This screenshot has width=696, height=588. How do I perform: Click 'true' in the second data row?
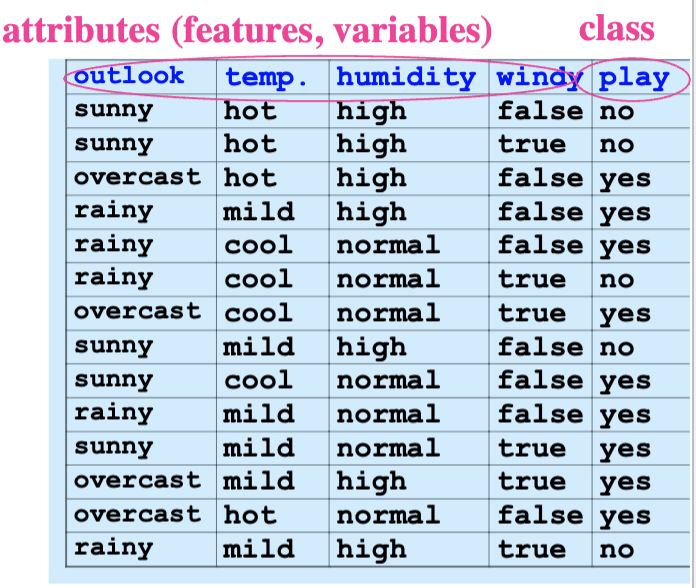click(x=532, y=145)
